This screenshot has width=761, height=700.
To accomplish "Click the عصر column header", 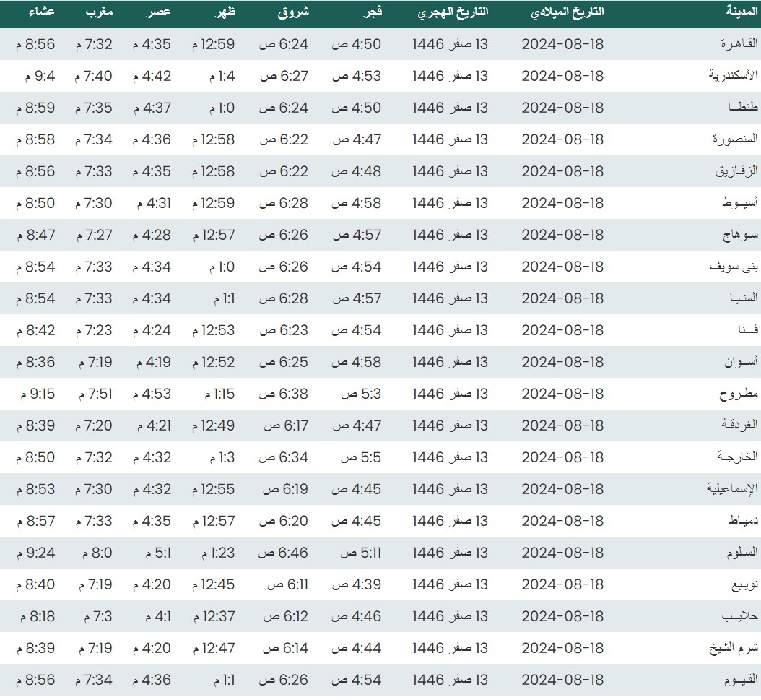I will pos(160,12).
